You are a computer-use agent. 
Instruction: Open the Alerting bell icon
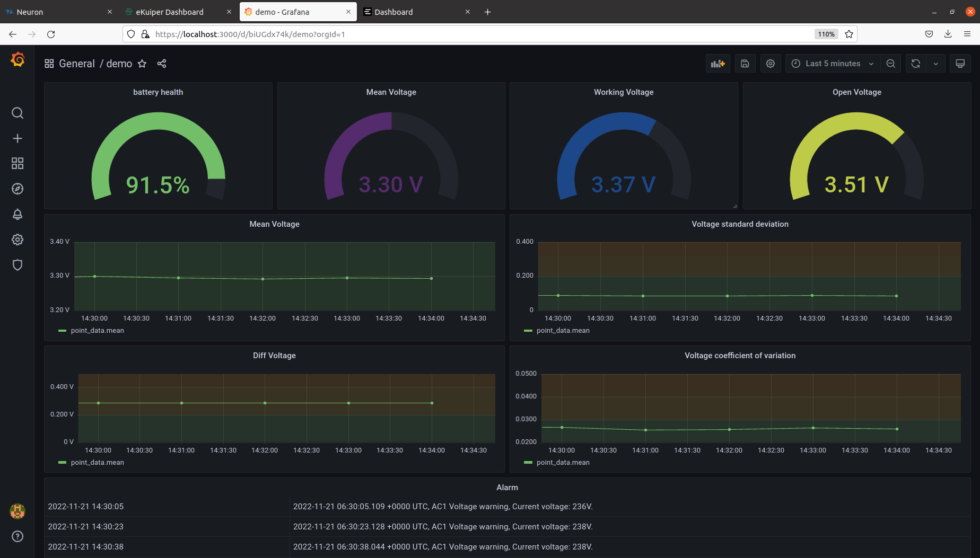(17, 214)
